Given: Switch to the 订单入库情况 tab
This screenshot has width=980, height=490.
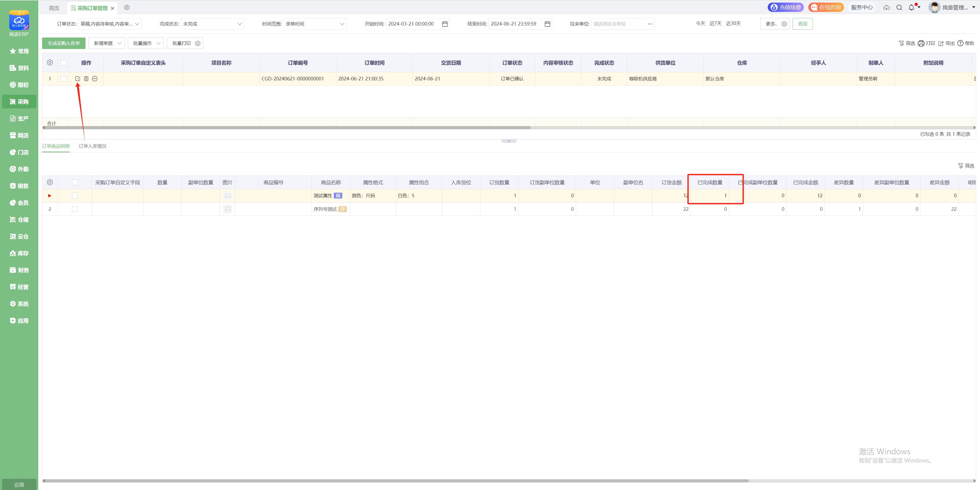Looking at the screenshot, I should coord(92,146).
